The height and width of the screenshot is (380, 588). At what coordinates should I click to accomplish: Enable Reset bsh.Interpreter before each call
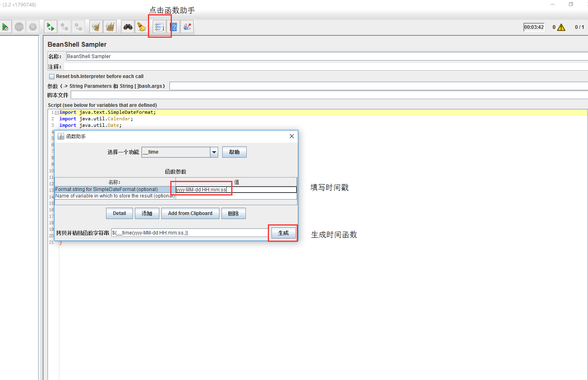click(52, 76)
